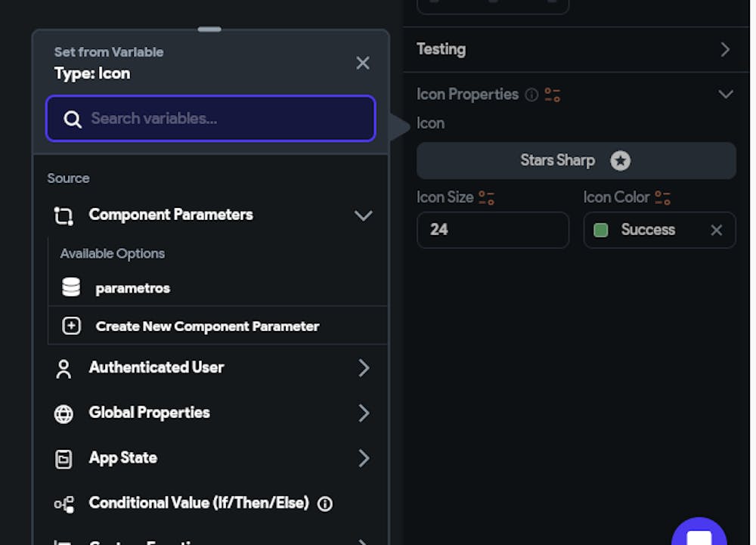Expand the Authenticated User source
Screen dimensions: 756x545
pyautogui.click(x=364, y=368)
